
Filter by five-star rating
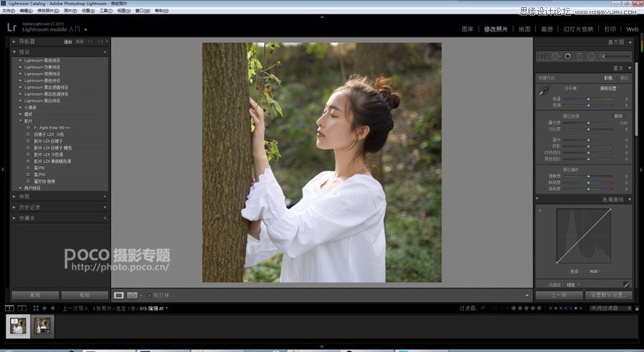tap(539, 308)
